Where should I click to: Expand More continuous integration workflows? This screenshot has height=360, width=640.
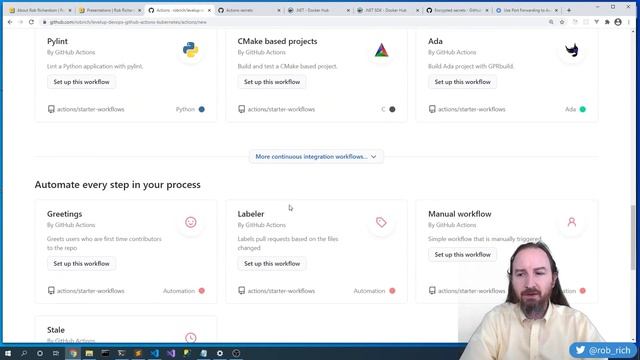(316, 156)
